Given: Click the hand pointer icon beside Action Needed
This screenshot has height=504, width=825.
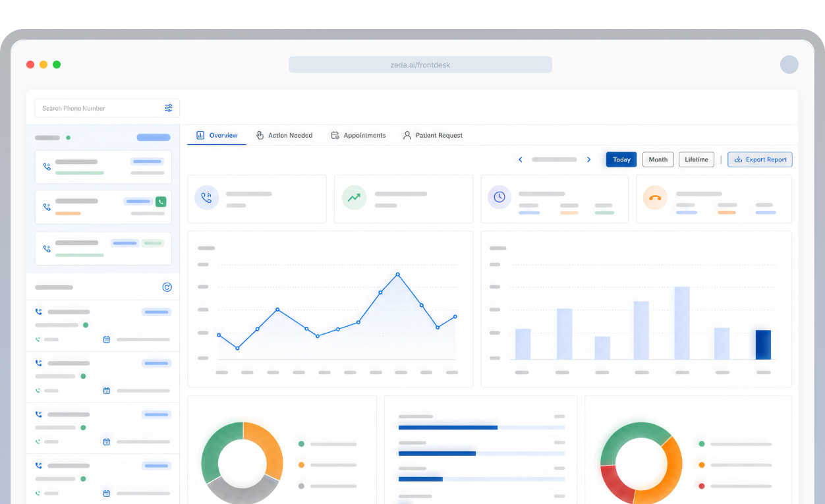Looking at the screenshot, I should (260, 135).
